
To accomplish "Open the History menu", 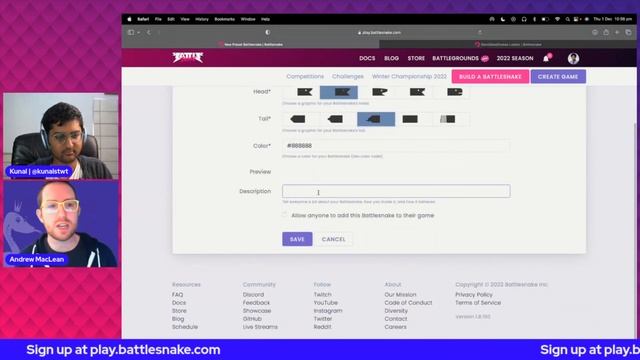I will [x=202, y=19].
